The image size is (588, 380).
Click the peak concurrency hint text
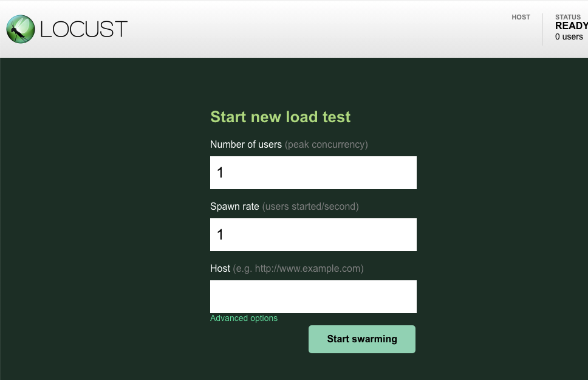[326, 145]
